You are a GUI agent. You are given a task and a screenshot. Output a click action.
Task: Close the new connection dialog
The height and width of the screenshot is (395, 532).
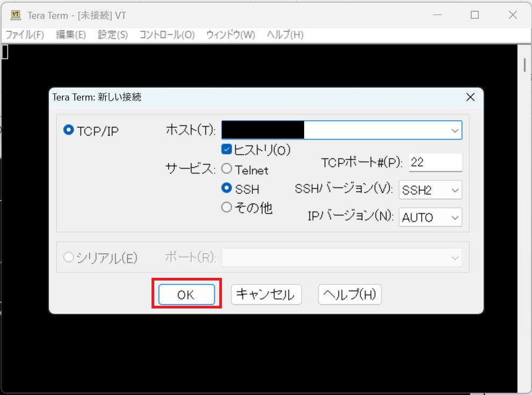click(470, 97)
